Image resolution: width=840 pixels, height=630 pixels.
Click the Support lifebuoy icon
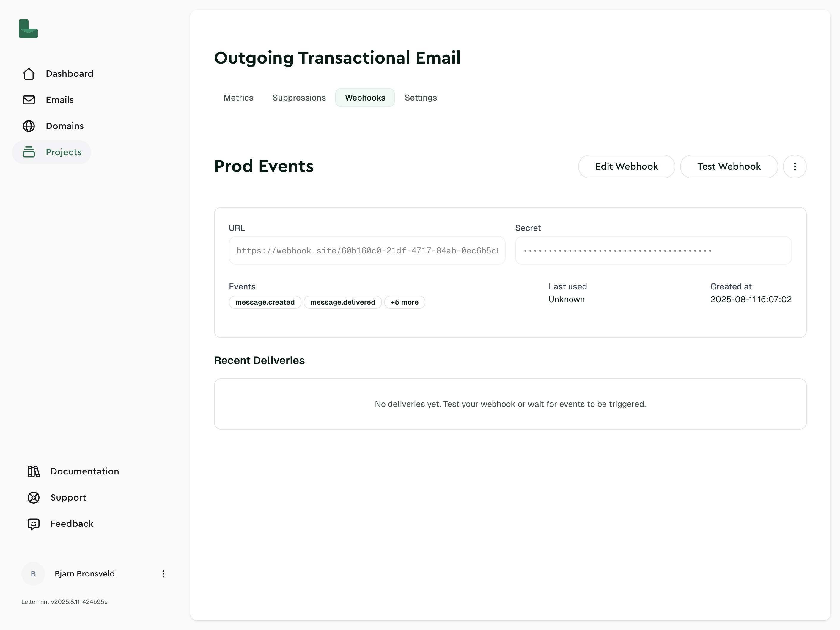pos(33,498)
